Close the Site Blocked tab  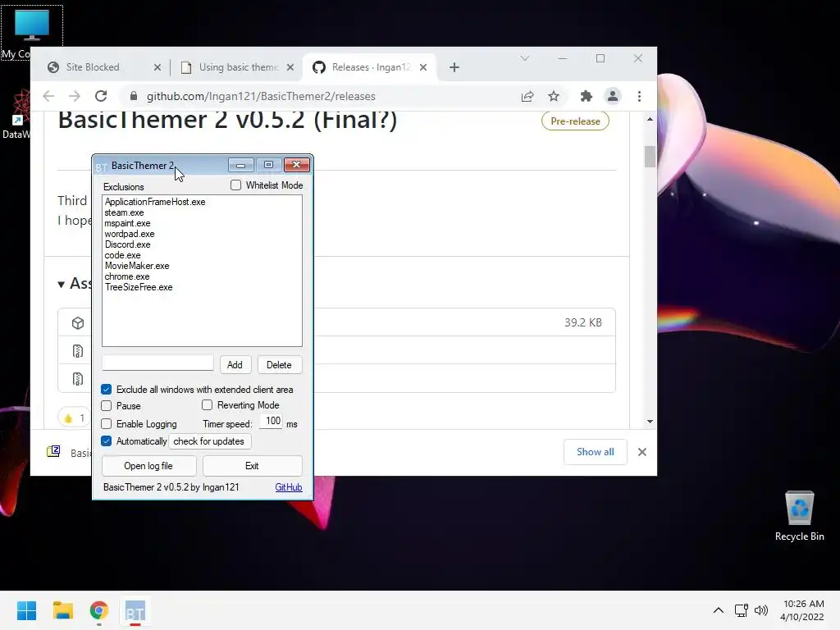tap(157, 67)
